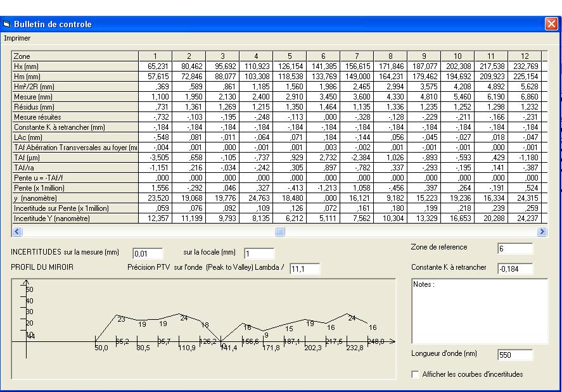Open the Imprimer menu
562x392 pixels.
click(x=17, y=38)
